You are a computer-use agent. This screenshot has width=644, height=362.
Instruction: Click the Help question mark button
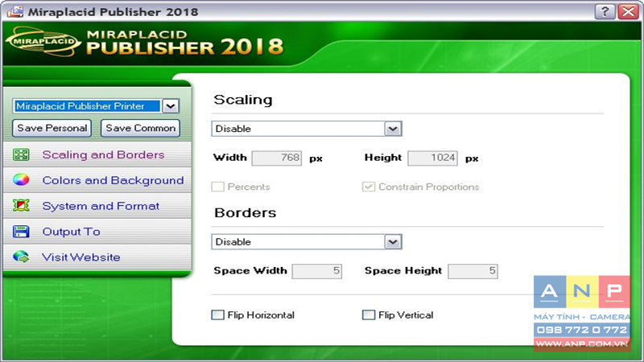tap(605, 11)
